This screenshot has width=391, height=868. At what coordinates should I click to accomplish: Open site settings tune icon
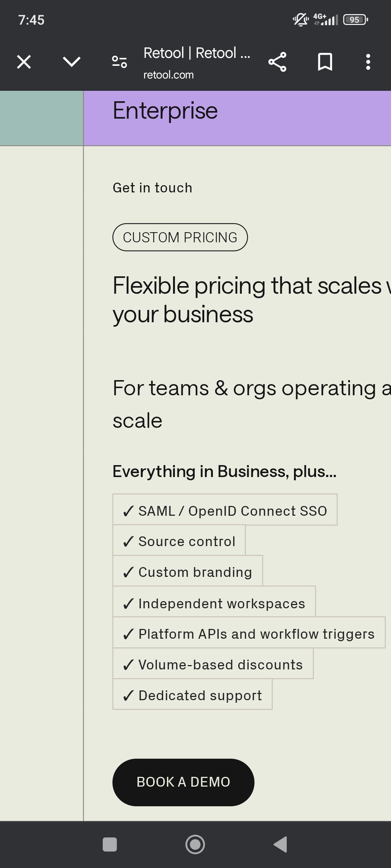point(119,62)
